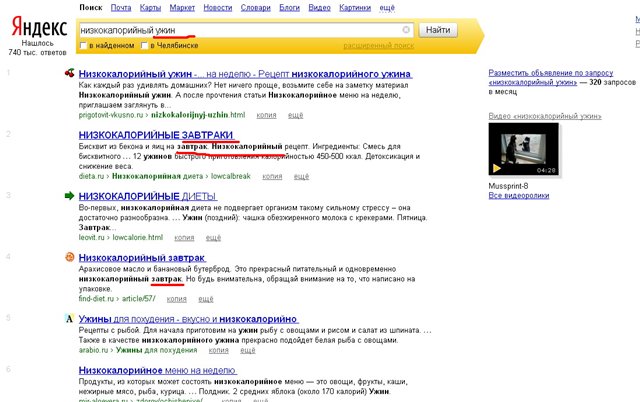Expand 'ещё' for the prigotovit-vkusno.ru result
This screenshot has width=640, height=402.
pos(296,115)
